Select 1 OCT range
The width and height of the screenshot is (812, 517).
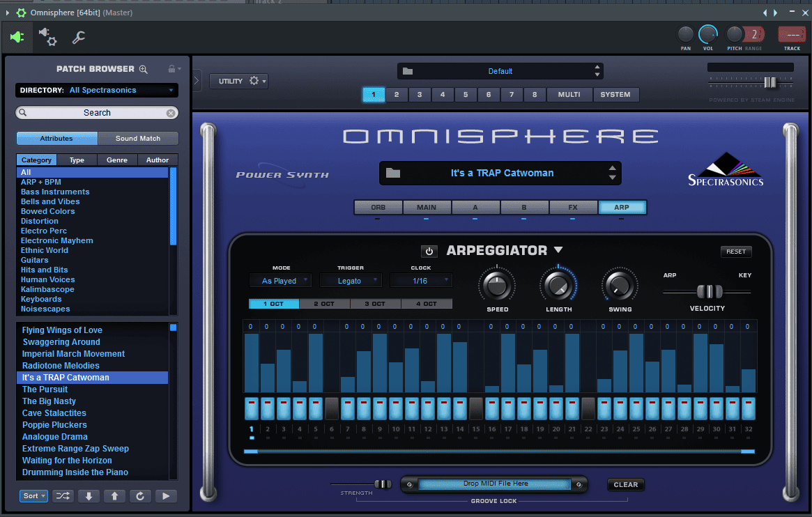tap(274, 304)
